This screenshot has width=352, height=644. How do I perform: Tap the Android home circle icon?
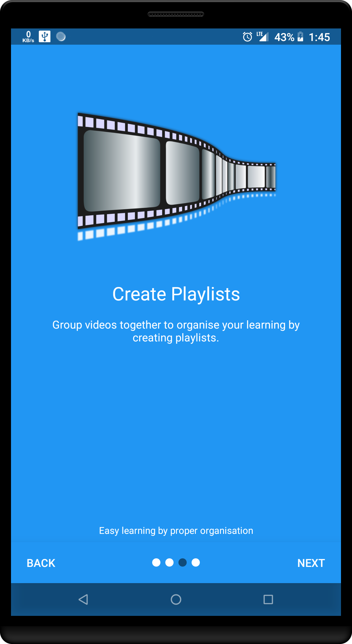tap(176, 599)
